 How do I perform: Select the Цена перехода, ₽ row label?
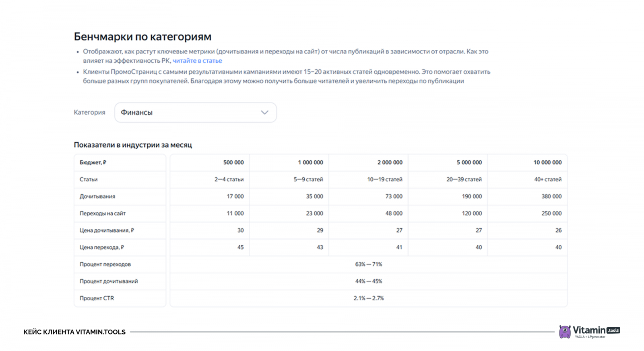102,247
